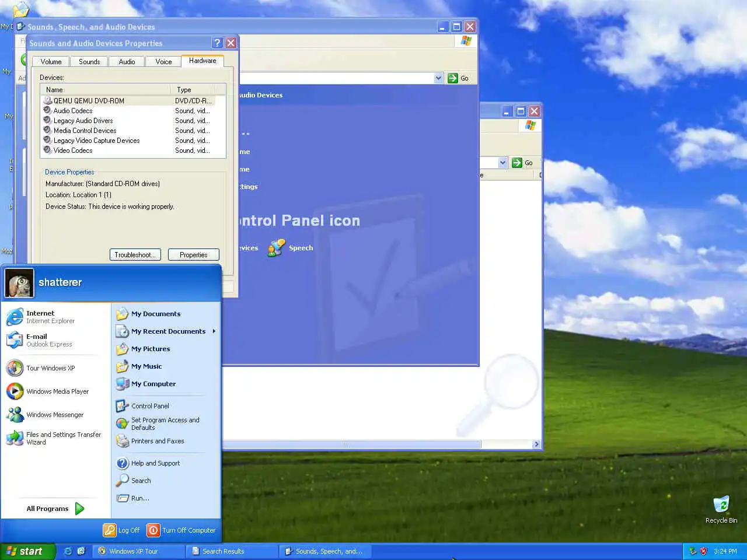
Task: Click the Start button
Action: point(27,551)
